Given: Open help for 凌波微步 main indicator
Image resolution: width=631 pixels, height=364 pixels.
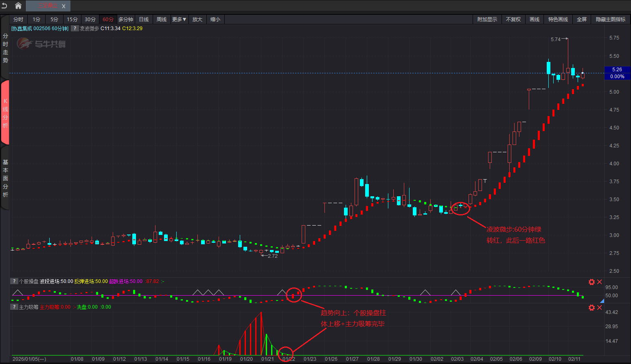Looking at the screenshot, I should [x=74, y=29].
